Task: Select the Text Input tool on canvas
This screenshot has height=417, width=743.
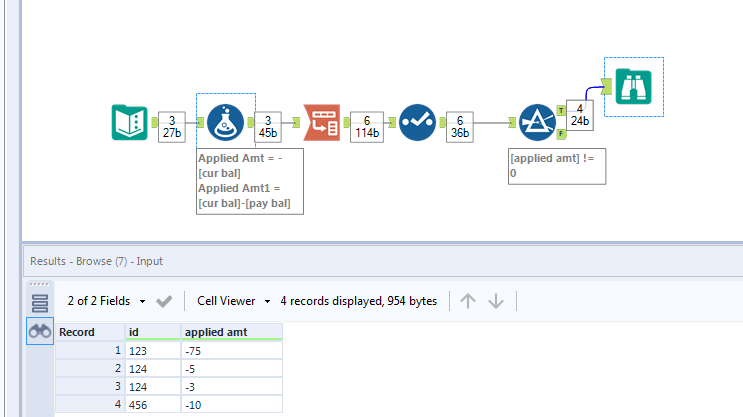Action: [x=129, y=122]
